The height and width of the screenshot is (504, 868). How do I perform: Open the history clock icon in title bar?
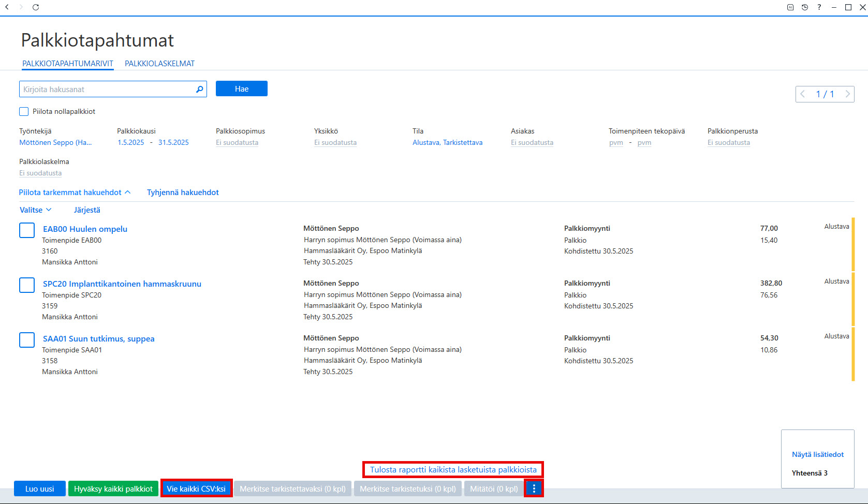click(805, 7)
